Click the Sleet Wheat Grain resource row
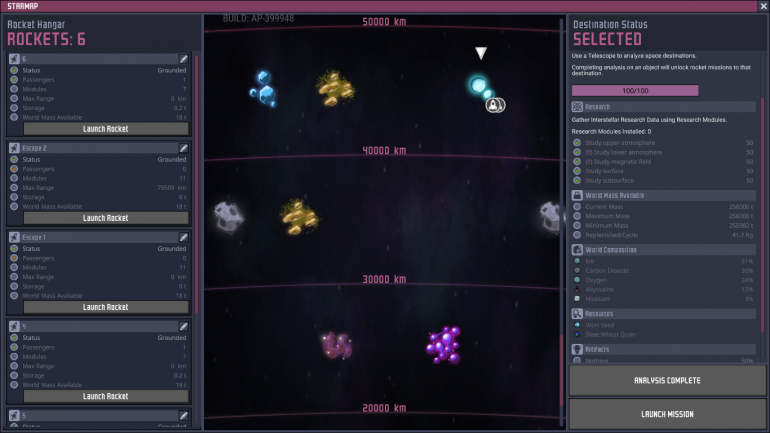This screenshot has height=433, width=770. 663,335
